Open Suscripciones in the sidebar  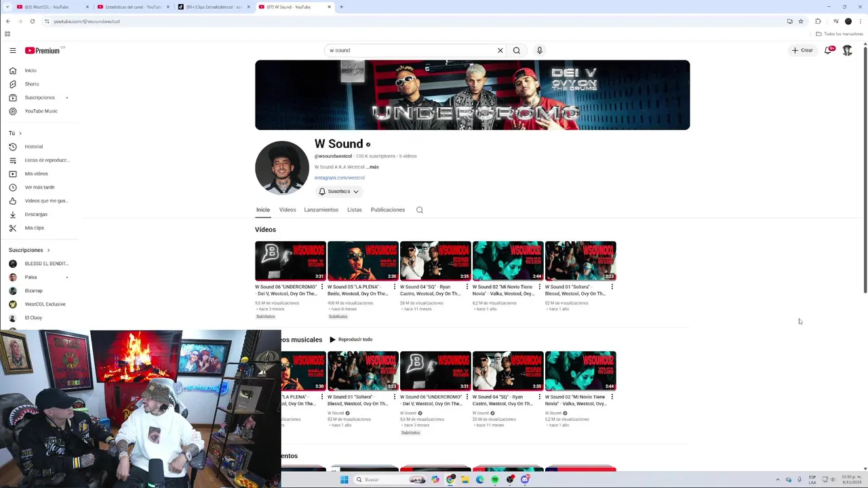tap(39, 98)
